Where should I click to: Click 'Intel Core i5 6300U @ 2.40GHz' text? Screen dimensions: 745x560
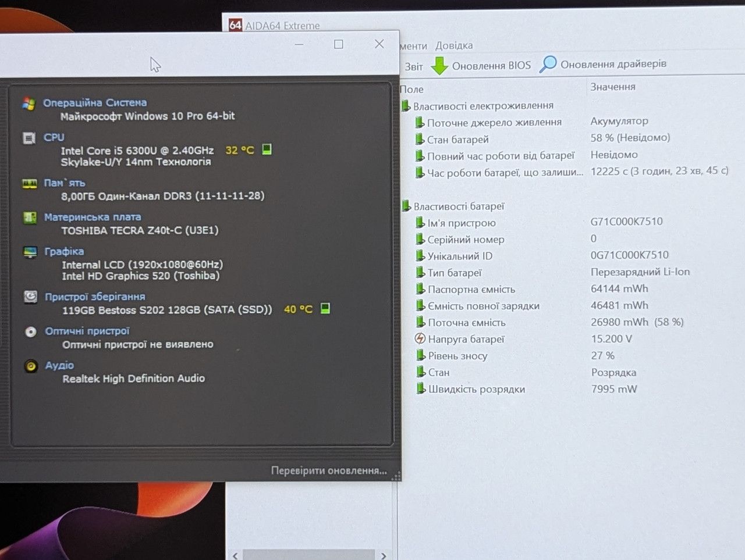pyautogui.click(x=137, y=151)
